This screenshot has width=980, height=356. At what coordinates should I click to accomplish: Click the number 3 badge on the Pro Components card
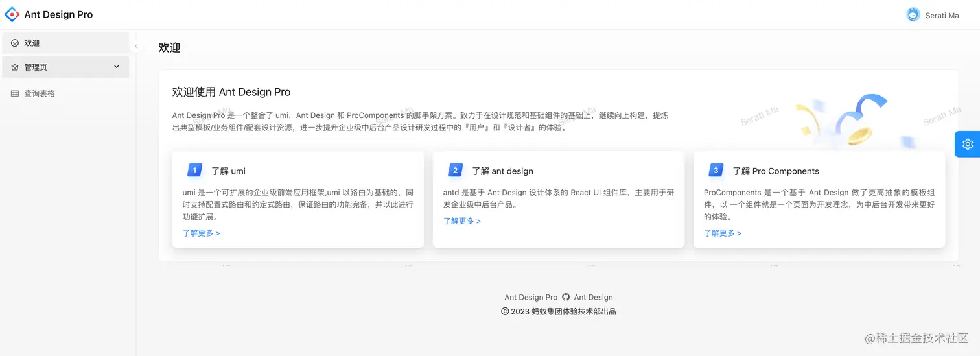[x=716, y=171]
